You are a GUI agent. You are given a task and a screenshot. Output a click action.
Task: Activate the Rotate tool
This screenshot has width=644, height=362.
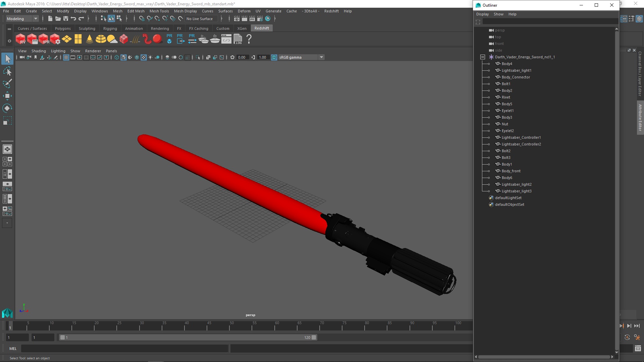(x=7, y=108)
